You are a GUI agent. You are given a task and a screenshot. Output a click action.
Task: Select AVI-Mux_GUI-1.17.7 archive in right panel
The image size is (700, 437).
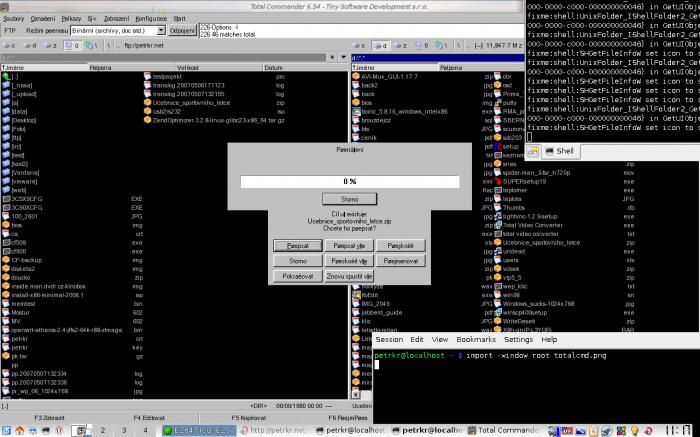[x=389, y=76]
